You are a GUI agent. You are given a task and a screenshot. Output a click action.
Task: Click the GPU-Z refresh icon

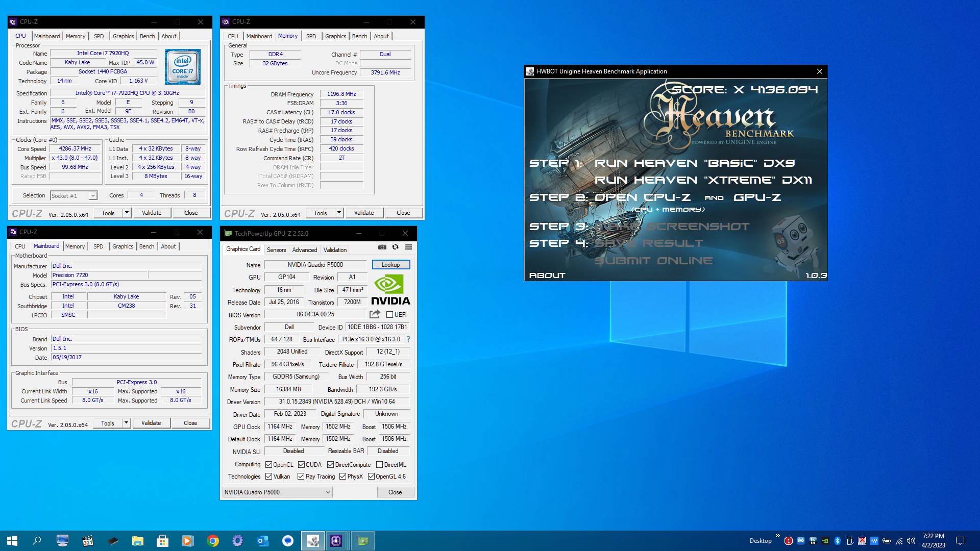395,247
